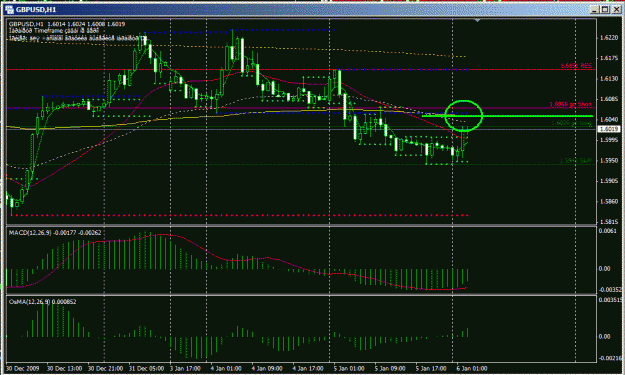The width and height of the screenshot is (625, 375).
Task: Minimize the GBPUSD,H1 chart window
Action: click(595, 9)
